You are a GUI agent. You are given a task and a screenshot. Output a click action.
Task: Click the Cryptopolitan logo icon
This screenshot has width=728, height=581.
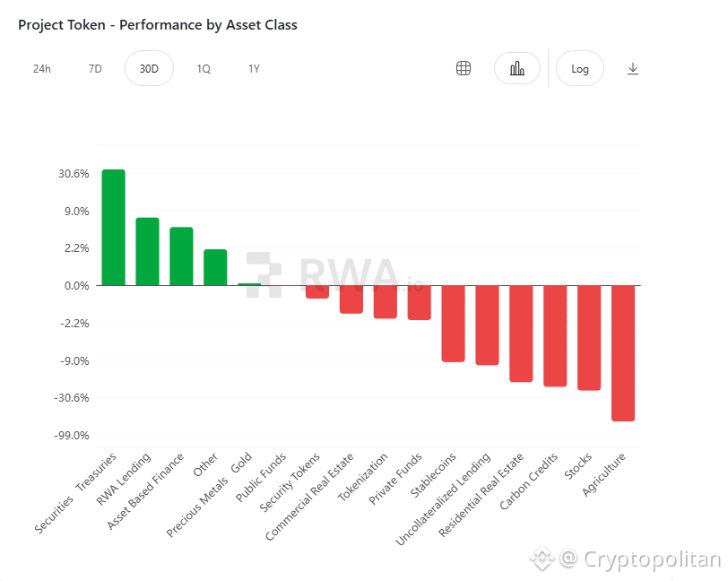542,558
